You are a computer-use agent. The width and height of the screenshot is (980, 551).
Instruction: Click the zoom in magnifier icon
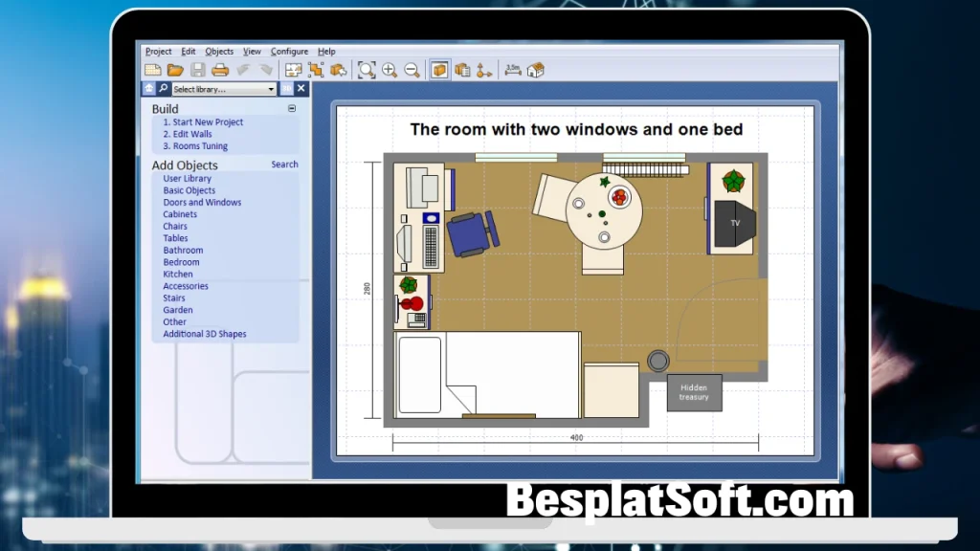[390, 70]
